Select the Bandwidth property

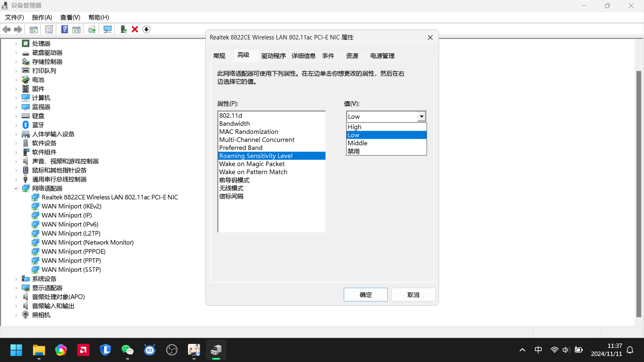(272, 123)
